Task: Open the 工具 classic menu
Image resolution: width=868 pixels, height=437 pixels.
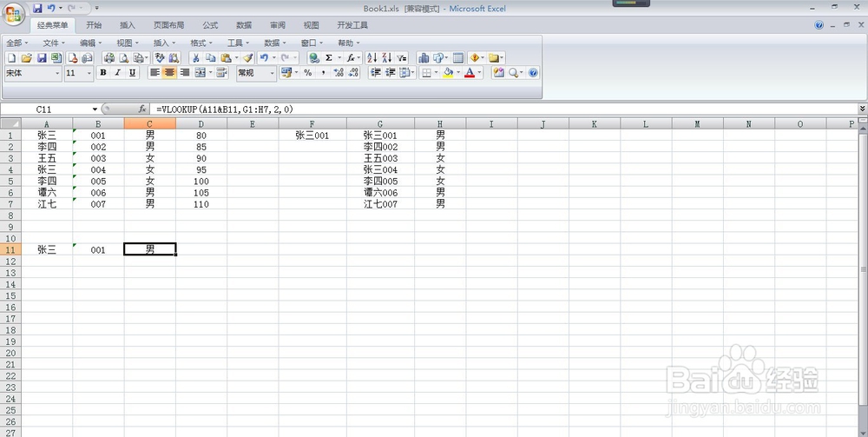Action: [238, 43]
